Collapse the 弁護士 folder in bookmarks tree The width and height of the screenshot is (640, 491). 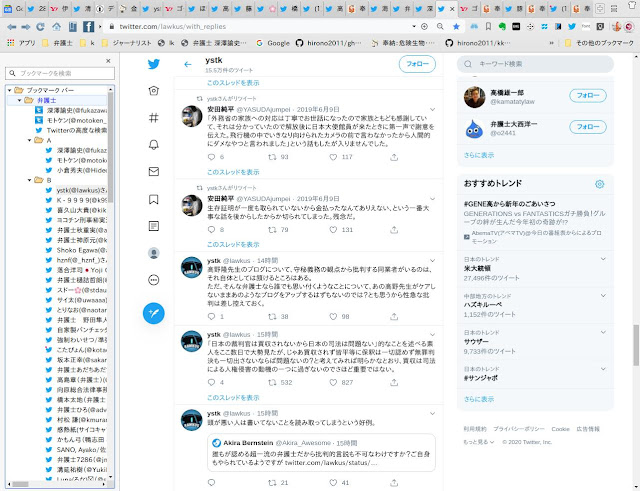(19, 100)
